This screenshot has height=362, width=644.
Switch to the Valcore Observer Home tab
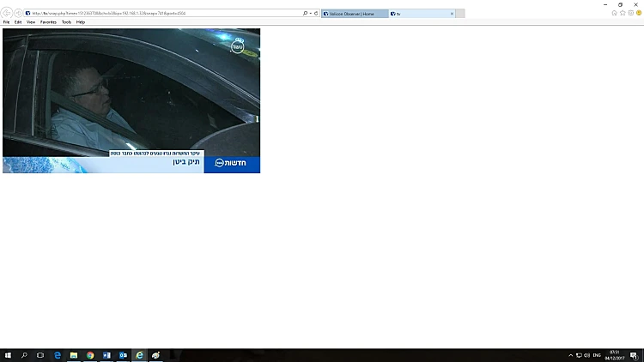[353, 14]
